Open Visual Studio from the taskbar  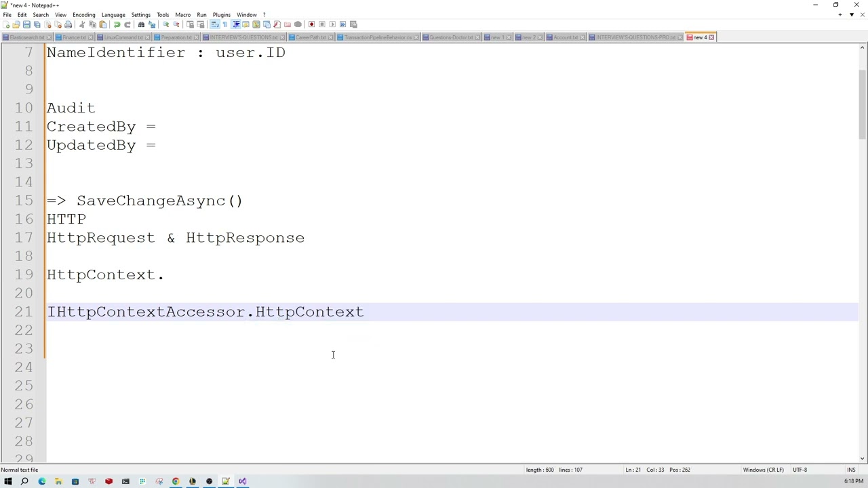click(242, 481)
